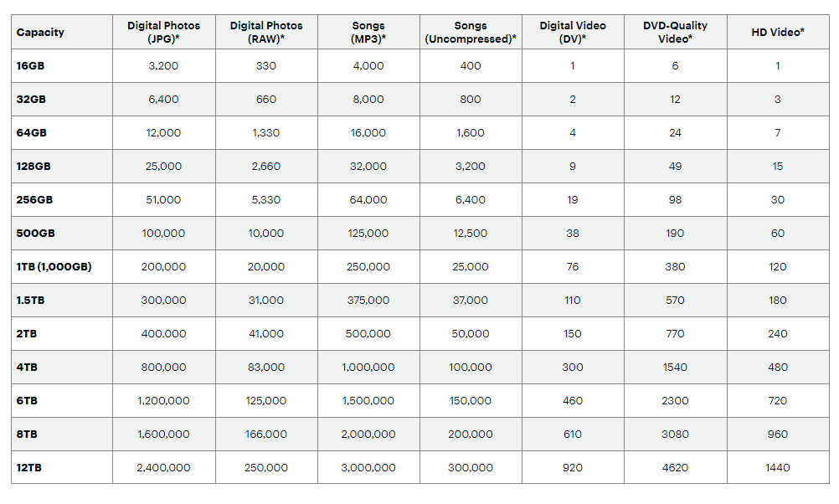Click the Digital Photos (RAW) header
The image size is (839, 504).
266,33
